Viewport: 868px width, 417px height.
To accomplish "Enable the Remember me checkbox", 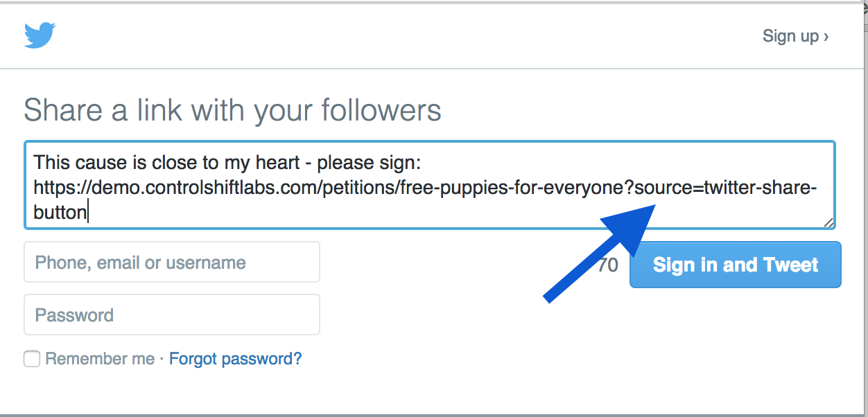I will click(32, 359).
